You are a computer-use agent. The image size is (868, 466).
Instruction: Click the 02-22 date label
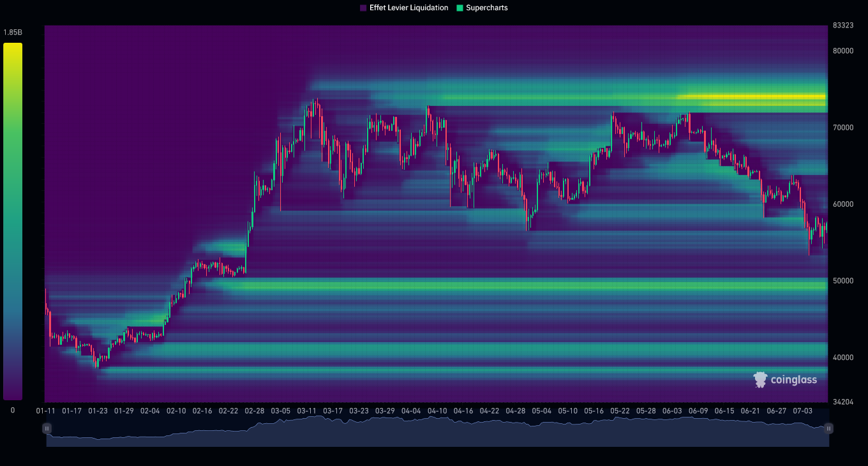[228, 411]
